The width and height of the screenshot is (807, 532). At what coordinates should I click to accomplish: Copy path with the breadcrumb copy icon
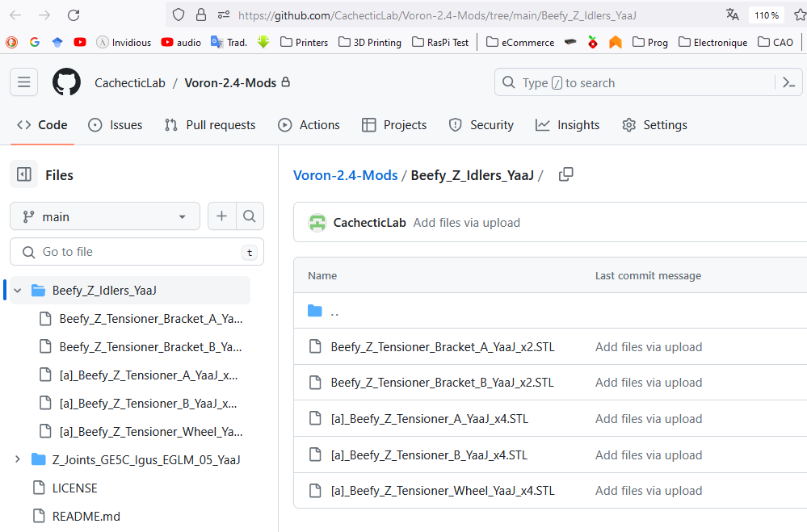tap(565, 174)
